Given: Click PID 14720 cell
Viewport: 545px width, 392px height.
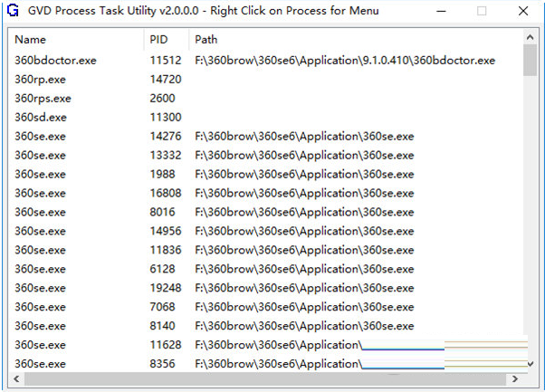Looking at the screenshot, I should (166, 80).
